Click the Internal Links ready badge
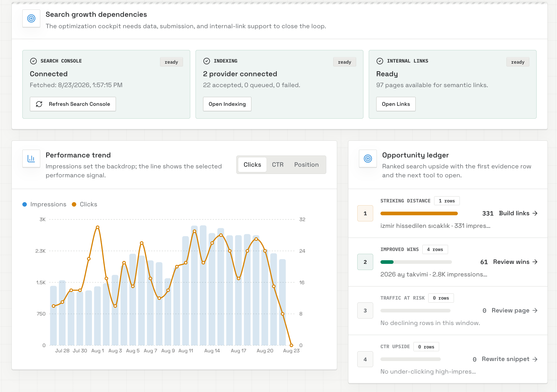This screenshot has width=557, height=392. click(x=518, y=62)
